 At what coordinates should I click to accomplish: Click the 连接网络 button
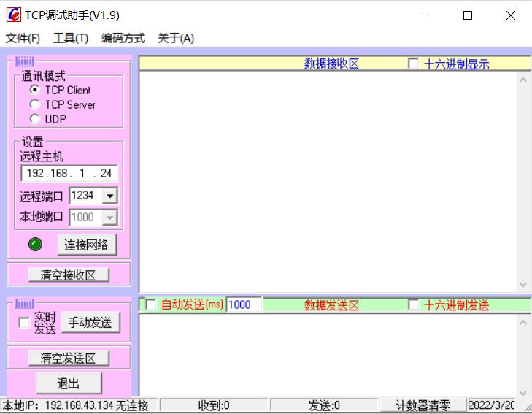coord(87,245)
